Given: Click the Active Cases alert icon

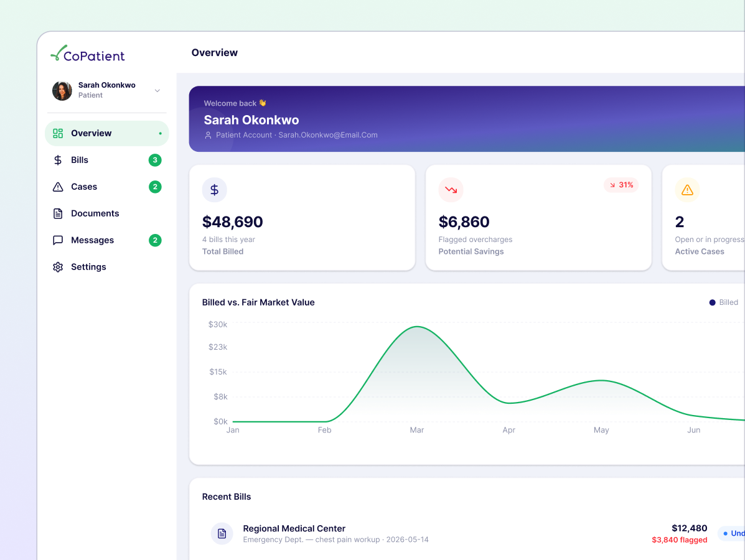Looking at the screenshot, I should tap(687, 190).
